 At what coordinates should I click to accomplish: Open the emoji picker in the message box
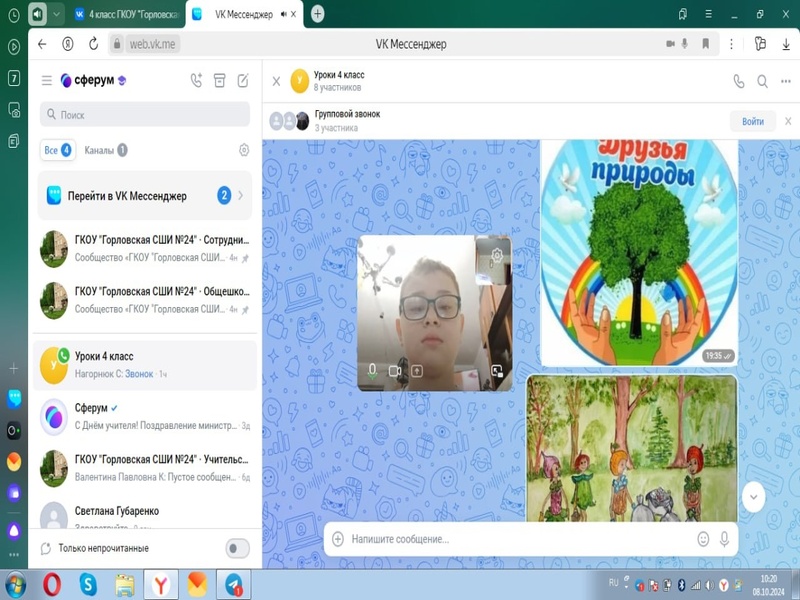[703, 539]
